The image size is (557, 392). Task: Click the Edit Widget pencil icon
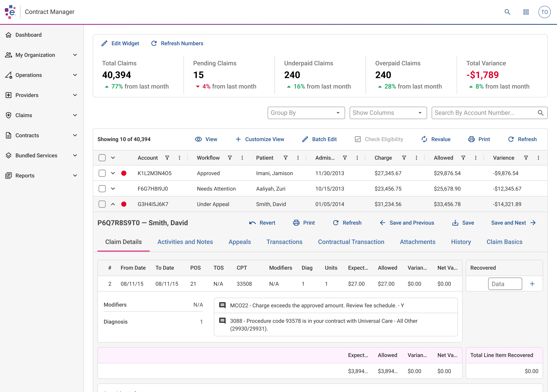tap(105, 43)
